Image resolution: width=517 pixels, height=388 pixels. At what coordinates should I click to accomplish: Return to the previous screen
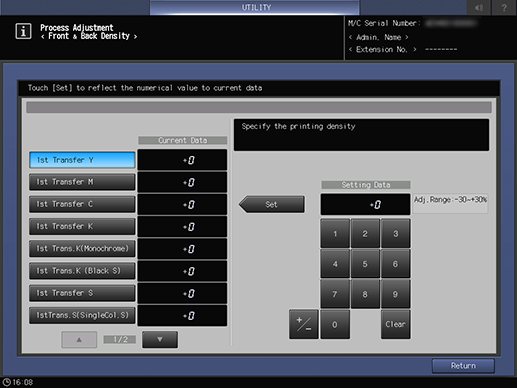coord(463,366)
